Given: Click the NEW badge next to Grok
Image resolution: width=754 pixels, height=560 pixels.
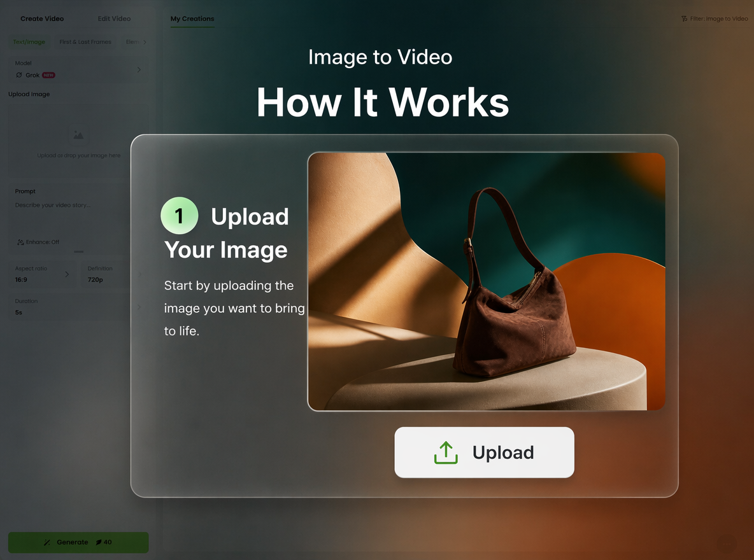Looking at the screenshot, I should coord(48,75).
